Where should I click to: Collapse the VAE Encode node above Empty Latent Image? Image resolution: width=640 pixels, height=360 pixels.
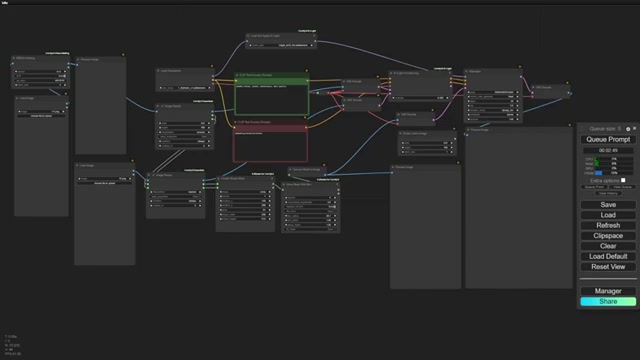[399, 115]
